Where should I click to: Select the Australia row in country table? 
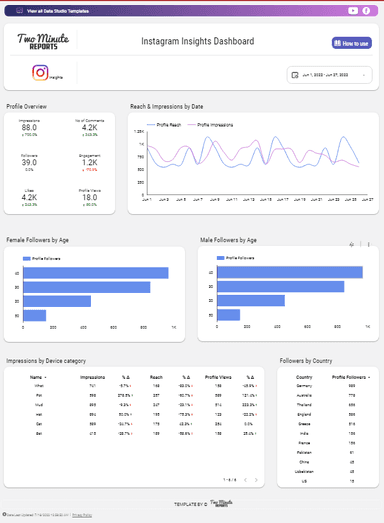[x=328, y=395]
